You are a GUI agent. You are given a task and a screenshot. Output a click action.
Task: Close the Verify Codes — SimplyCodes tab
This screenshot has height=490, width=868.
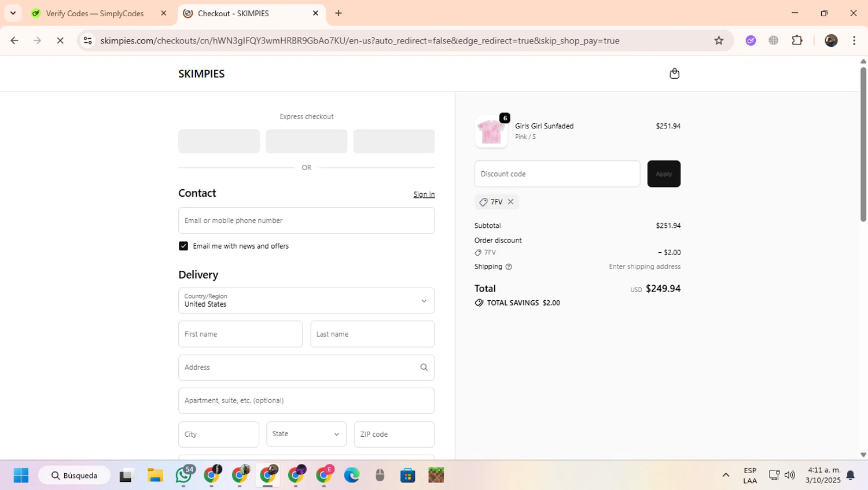coord(164,13)
